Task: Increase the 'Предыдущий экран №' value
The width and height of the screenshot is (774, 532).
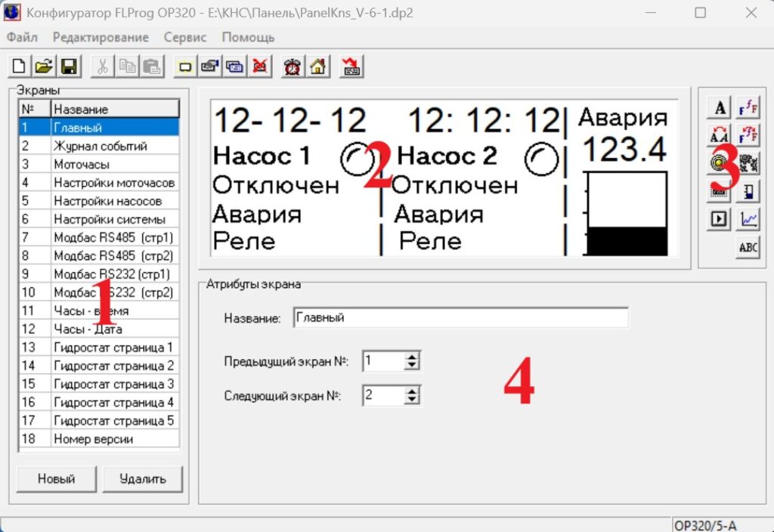Action: [412, 357]
